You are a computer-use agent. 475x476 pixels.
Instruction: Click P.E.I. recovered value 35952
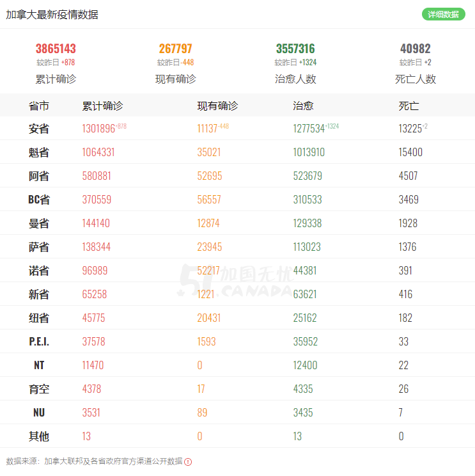[306, 342]
